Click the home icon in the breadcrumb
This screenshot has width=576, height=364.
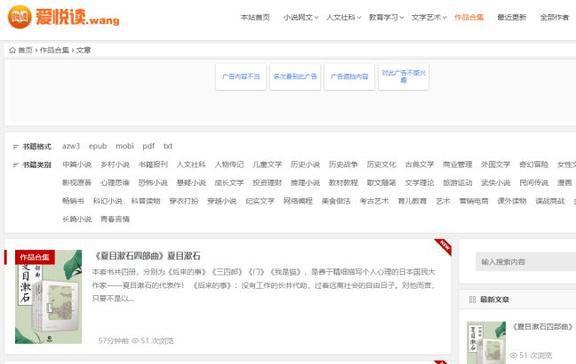click(12, 50)
